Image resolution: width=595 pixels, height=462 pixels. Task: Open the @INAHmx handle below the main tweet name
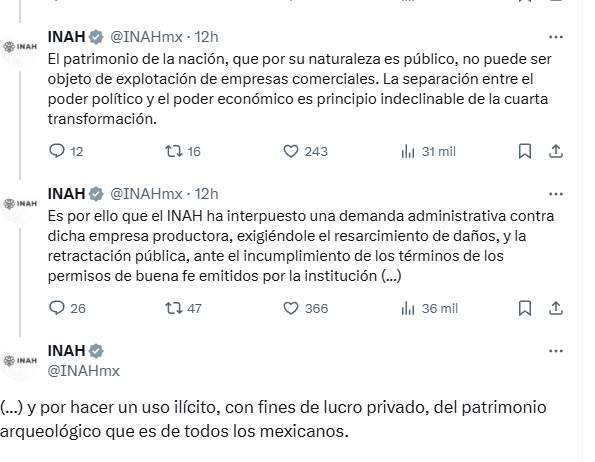click(x=83, y=371)
